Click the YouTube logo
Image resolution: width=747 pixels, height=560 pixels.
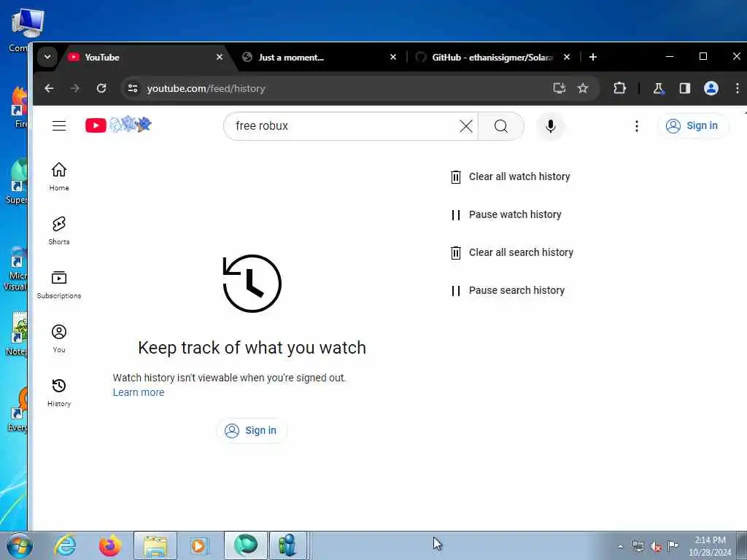(118, 125)
